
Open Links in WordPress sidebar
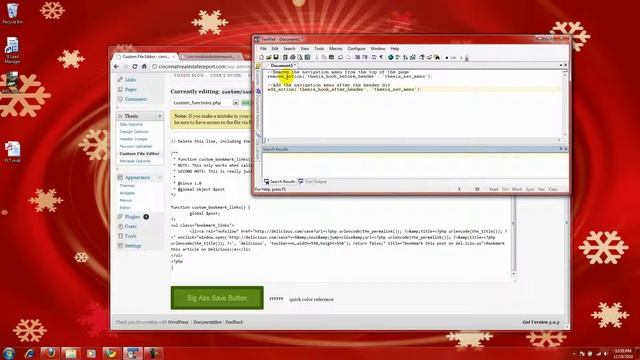[130, 80]
